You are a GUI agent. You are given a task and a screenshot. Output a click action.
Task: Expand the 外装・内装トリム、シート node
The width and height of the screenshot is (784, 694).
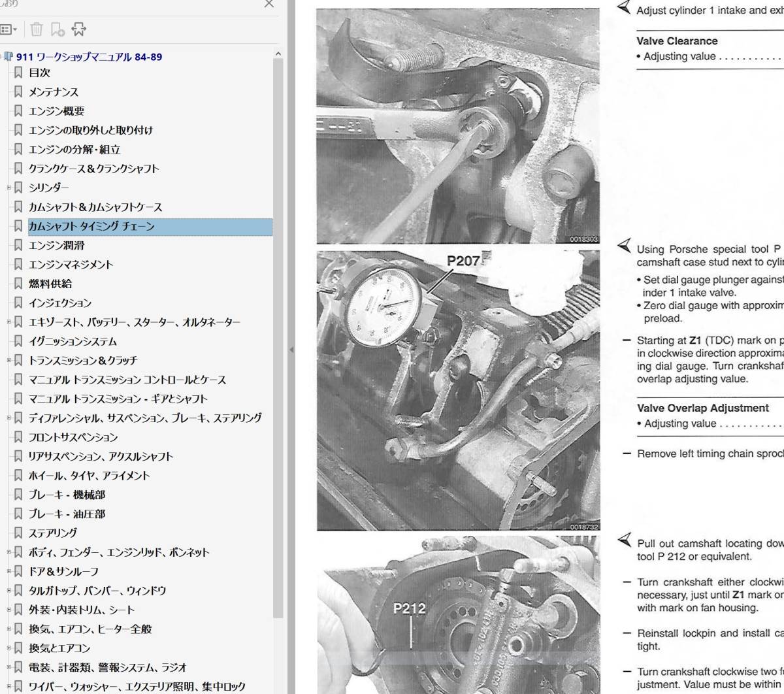[x=9, y=610]
